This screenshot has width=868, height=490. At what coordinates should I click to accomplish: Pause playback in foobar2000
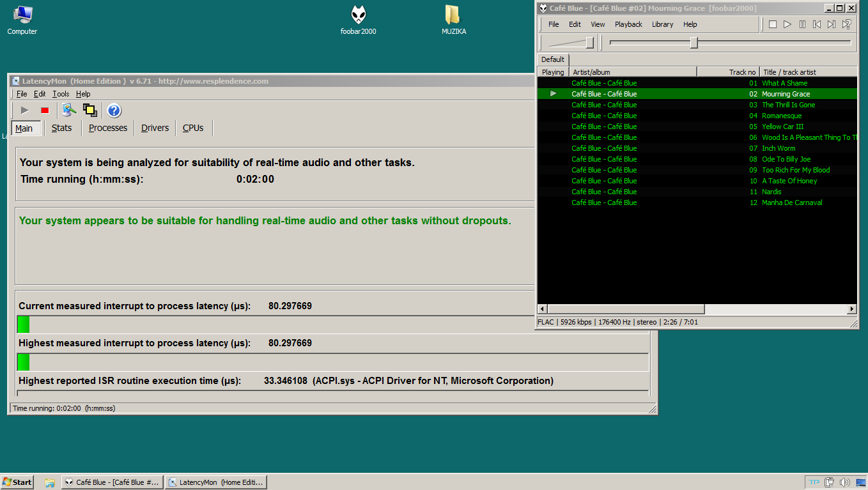click(x=802, y=24)
